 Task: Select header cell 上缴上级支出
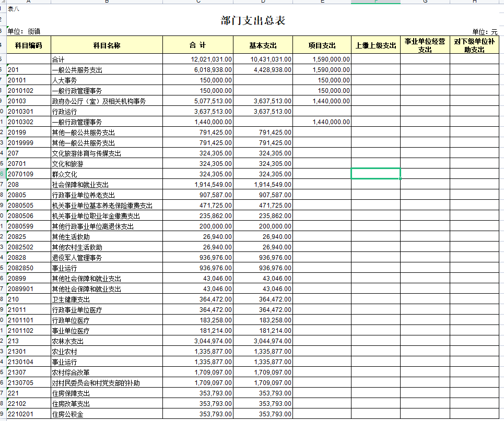(376, 45)
